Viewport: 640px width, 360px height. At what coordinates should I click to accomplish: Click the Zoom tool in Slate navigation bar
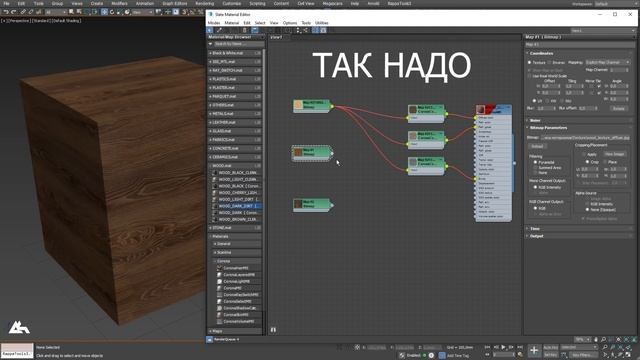[x=603, y=339]
